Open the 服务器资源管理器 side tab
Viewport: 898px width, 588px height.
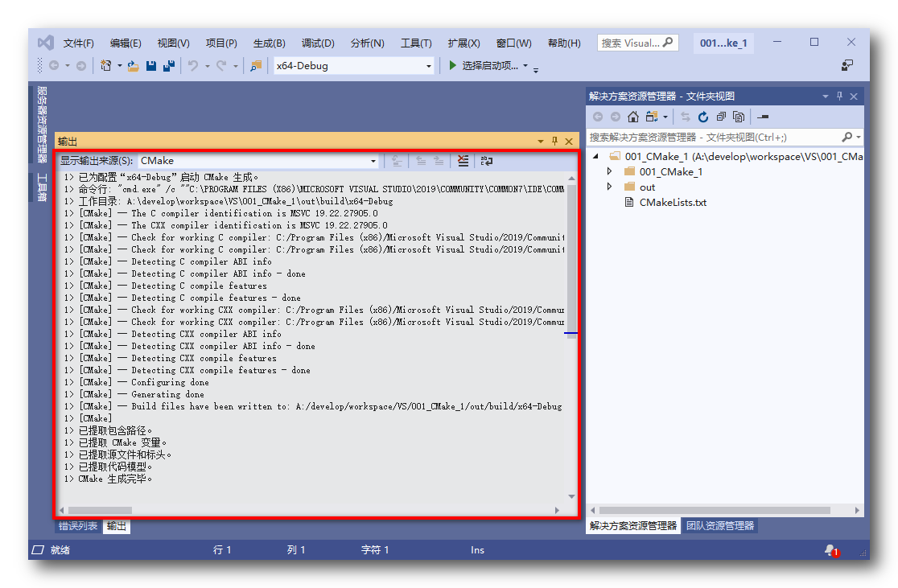pyautogui.click(x=42, y=124)
